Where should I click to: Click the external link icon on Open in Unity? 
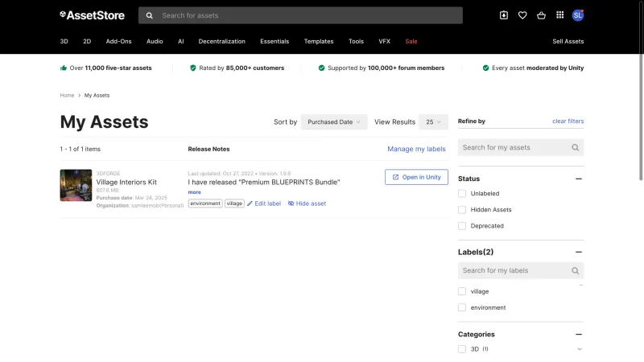pyautogui.click(x=395, y=177)
